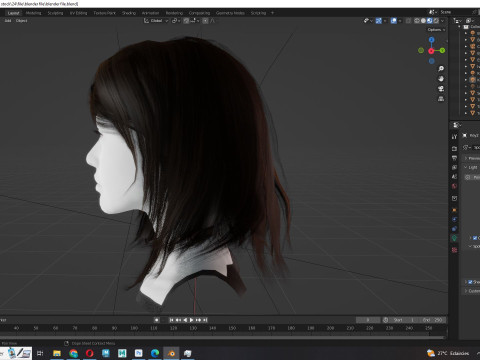The image size is (480, 360).
Task: Open the Object properties orange square tab
Action: pos(454,210)
